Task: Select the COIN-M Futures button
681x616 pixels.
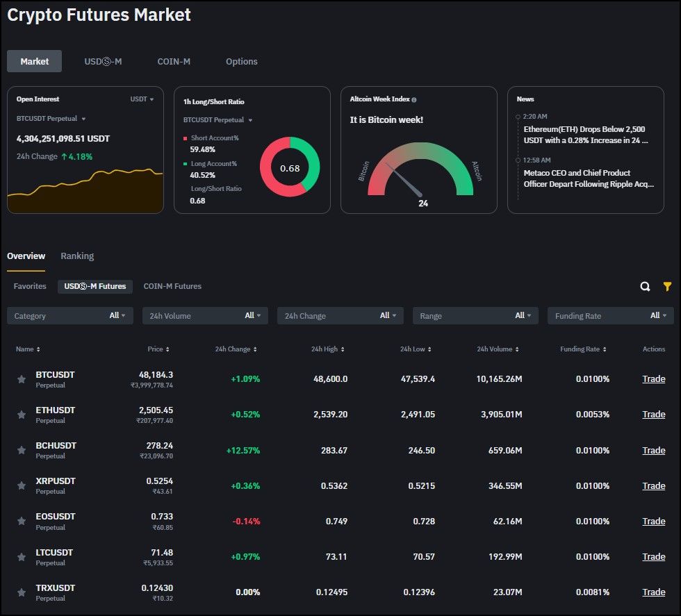Action: [172, 286]
